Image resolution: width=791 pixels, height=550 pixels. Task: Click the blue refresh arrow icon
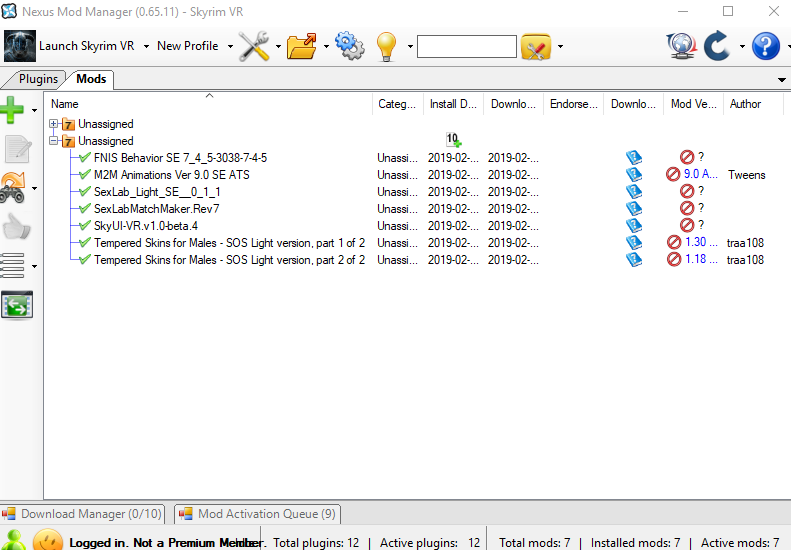(x=716, y=46)
